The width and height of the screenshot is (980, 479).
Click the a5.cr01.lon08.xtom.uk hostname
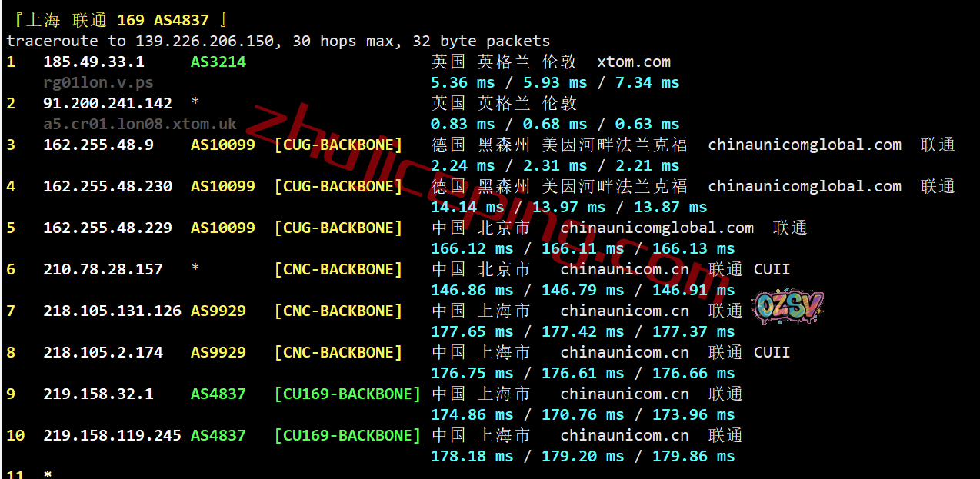pos(139,124)
